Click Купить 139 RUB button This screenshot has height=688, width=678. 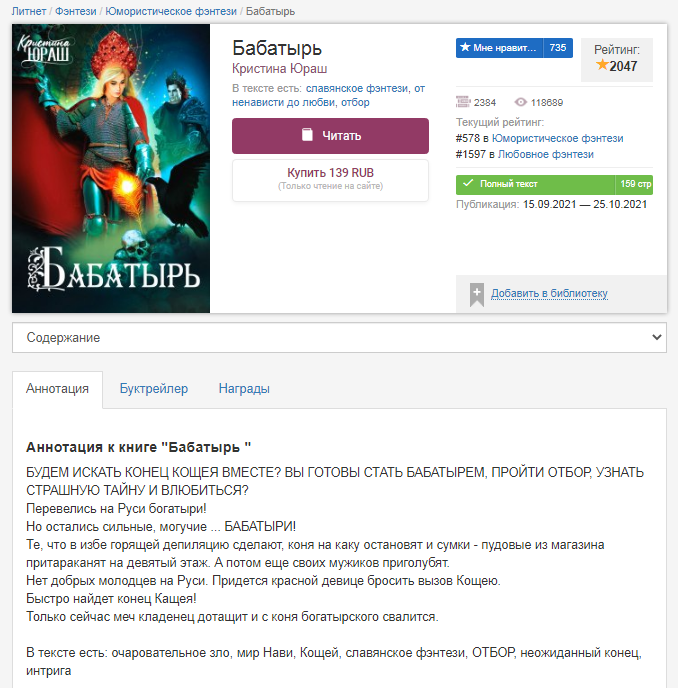tap(330, 180)
